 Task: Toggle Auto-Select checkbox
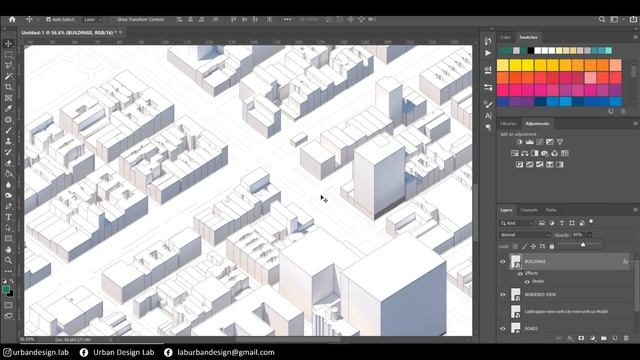[48, 19]
